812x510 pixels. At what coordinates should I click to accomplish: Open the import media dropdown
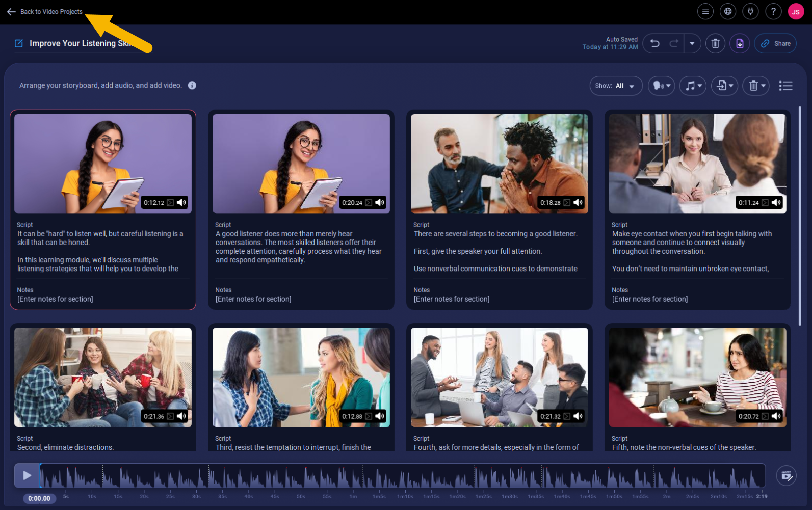pos(724,86)
